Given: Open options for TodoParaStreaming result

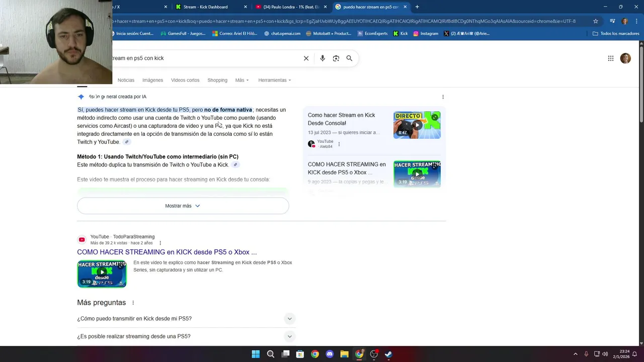Looking at the screenshot, I should point(160,243).
